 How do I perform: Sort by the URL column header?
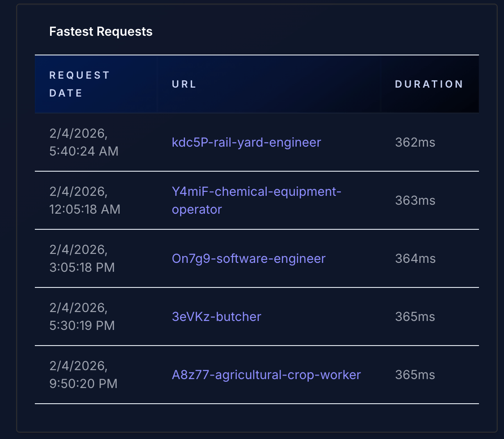point(184,84)
